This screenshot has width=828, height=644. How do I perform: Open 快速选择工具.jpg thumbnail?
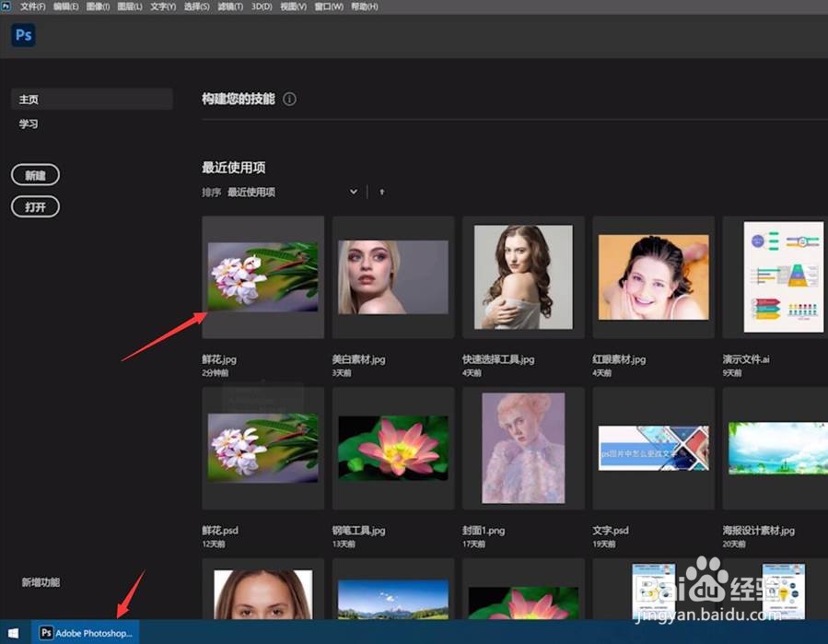click(x=523, y=276)
